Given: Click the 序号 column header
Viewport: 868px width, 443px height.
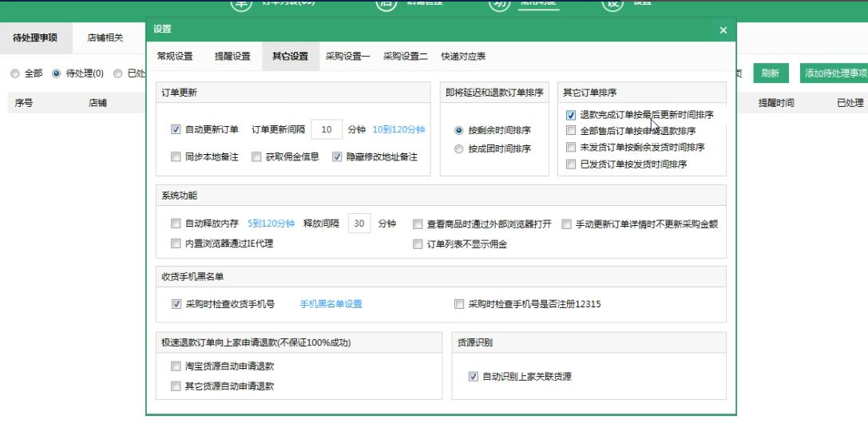Looking at the screenshot, I should pos(24,103).
